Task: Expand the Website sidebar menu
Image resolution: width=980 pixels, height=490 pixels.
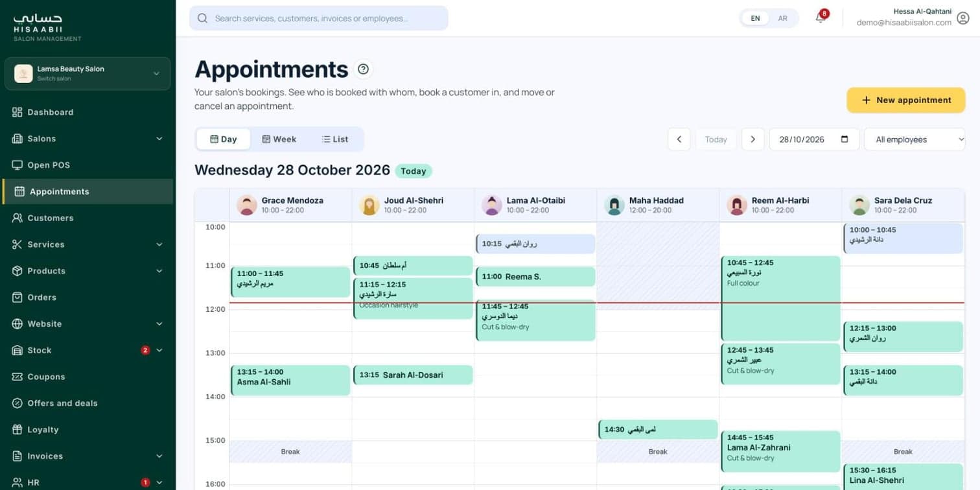Action: pos(87,324)
